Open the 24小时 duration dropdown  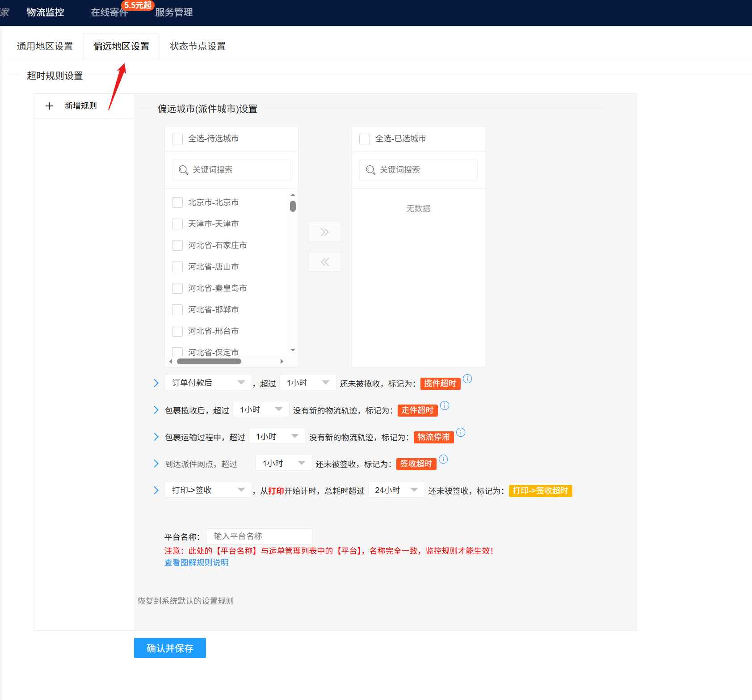(396, 490)
